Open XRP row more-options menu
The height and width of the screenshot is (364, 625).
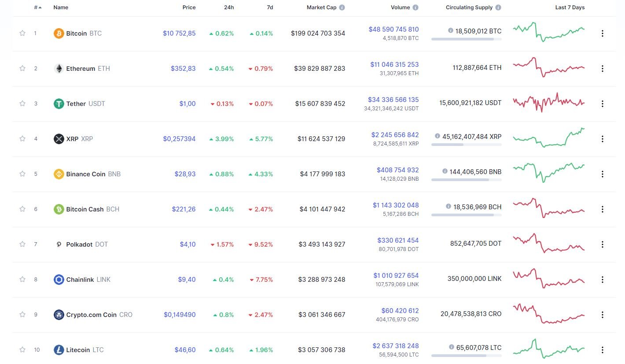click(603, 139)
